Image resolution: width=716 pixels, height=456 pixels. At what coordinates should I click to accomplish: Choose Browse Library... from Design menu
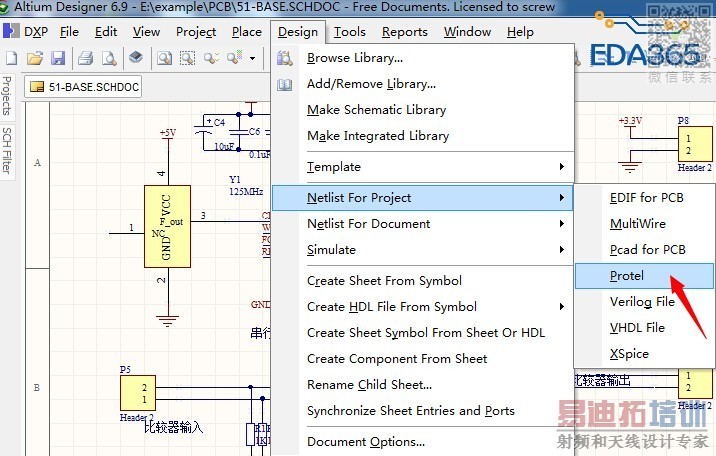[422, 58]
